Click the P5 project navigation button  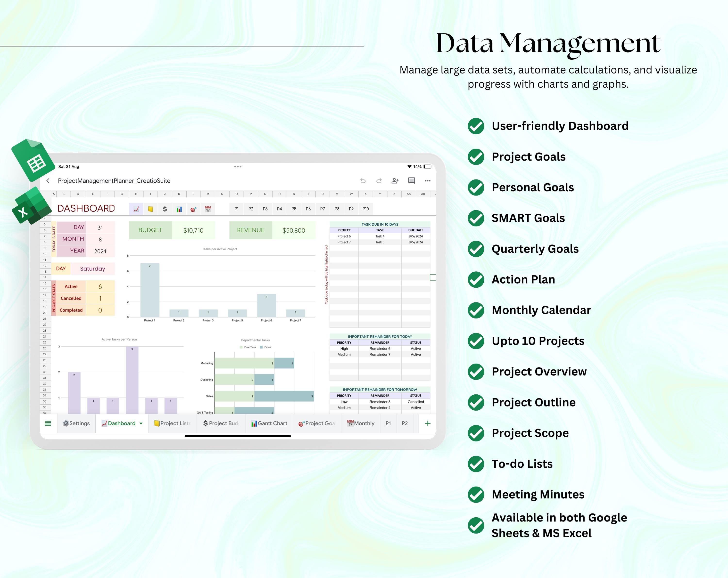click(x=294, y=209)
